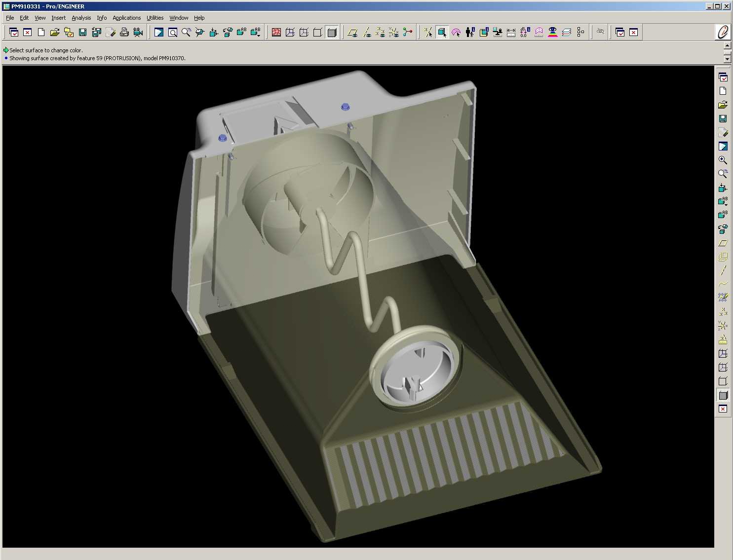Click the down arrow of message area scrollbar
Image resolution: width=733 pixels, height=560 pixels.
[x=727, y=59]
